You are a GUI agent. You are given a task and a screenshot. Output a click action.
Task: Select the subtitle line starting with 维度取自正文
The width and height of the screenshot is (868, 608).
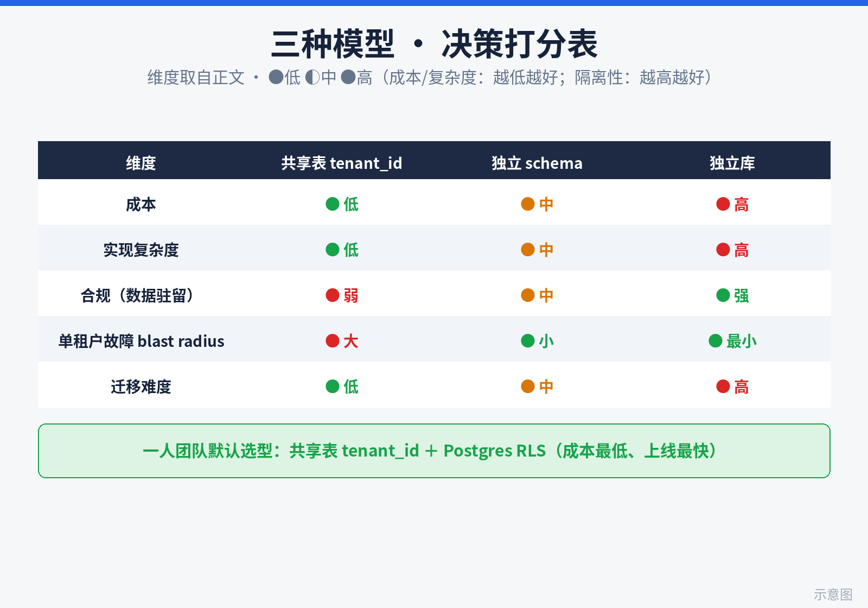(x=430, y=78)
